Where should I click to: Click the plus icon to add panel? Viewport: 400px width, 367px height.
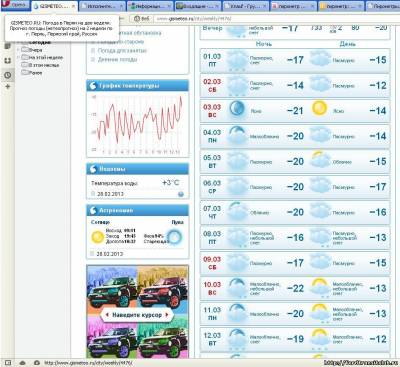coord(8,87)
